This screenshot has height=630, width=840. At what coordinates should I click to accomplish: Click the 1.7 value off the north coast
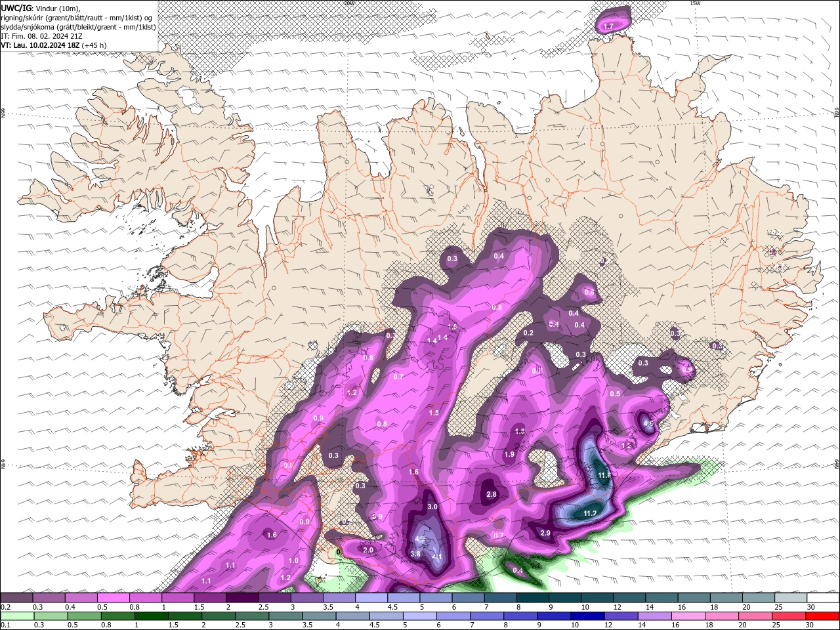coord(608,26)
